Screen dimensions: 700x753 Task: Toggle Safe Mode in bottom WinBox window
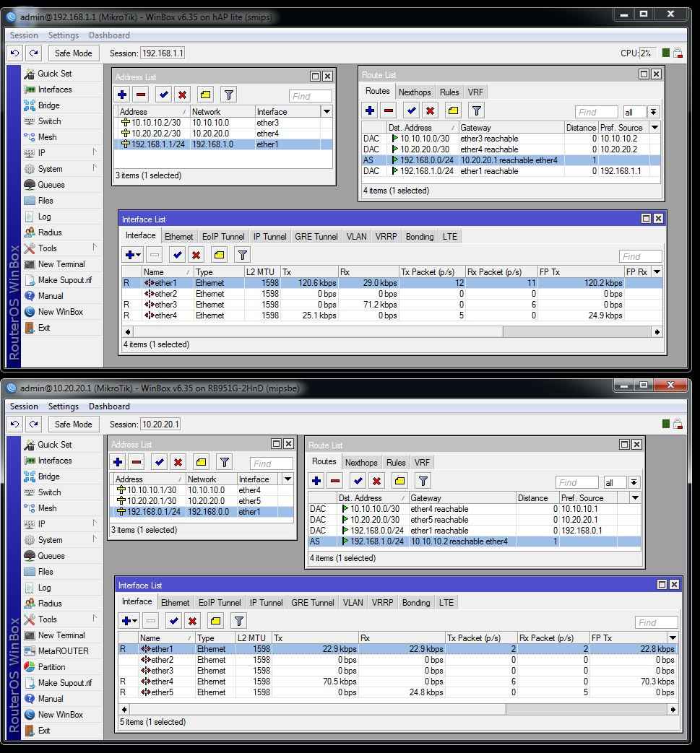point(73,424)
